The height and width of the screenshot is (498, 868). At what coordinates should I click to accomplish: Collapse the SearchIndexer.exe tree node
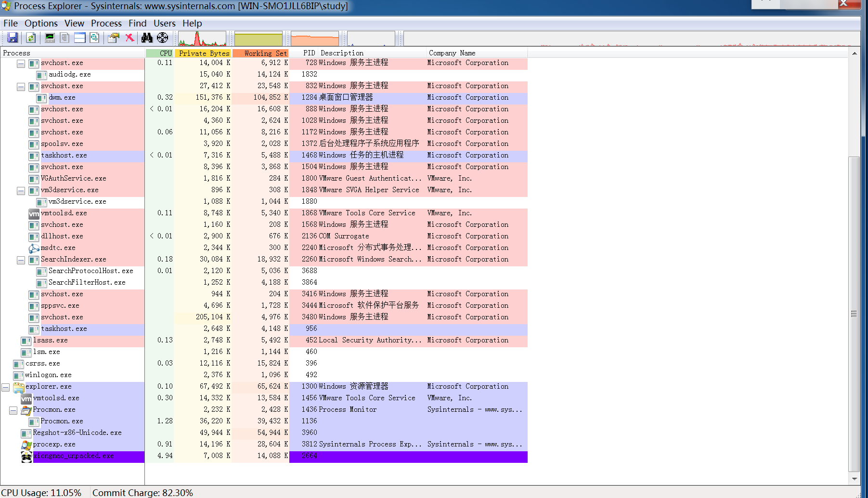21,260
